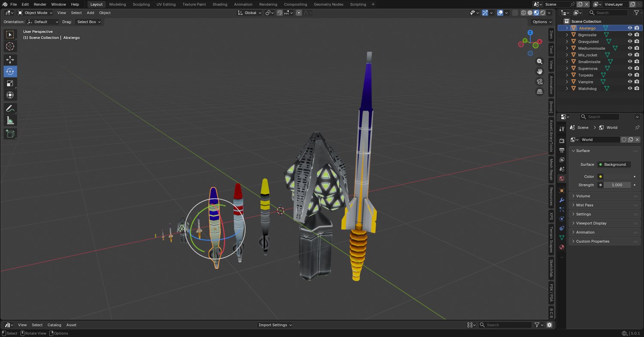Select the Annotate pencil tool

click(10, 109)
